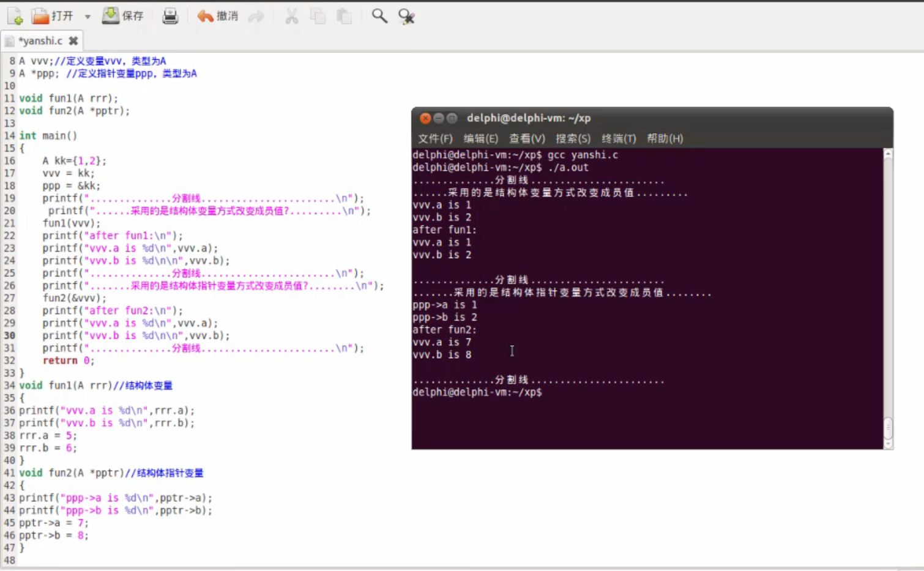The width and height of the screenshot is (924, 571).
Task: Open the terminal 搜索(S) menu
Action: [573, 139]
